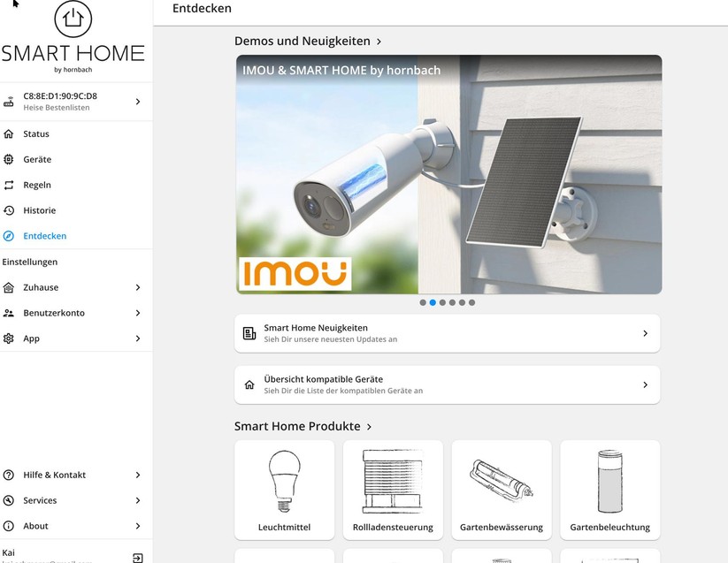Open Historie using the clock icon
Image resolution: width=728 pixels, height=563 pixels.
[x=10, y=210]
